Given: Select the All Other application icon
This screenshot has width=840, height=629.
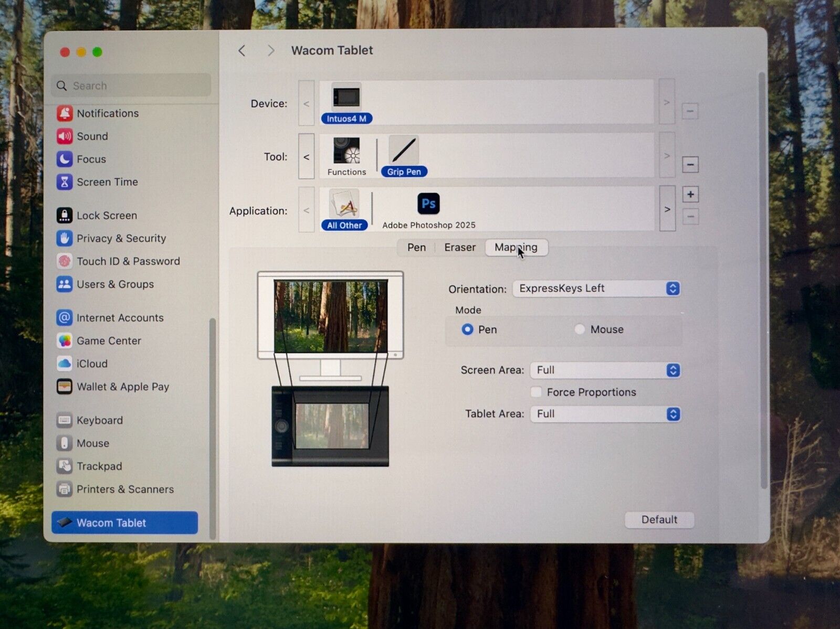Looking at the screenshot, I should coord(344,204).
